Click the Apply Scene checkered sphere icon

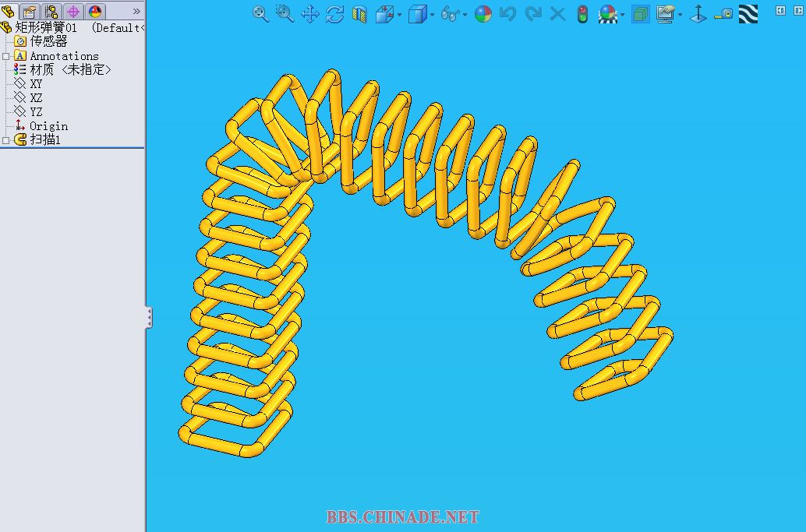608,14
